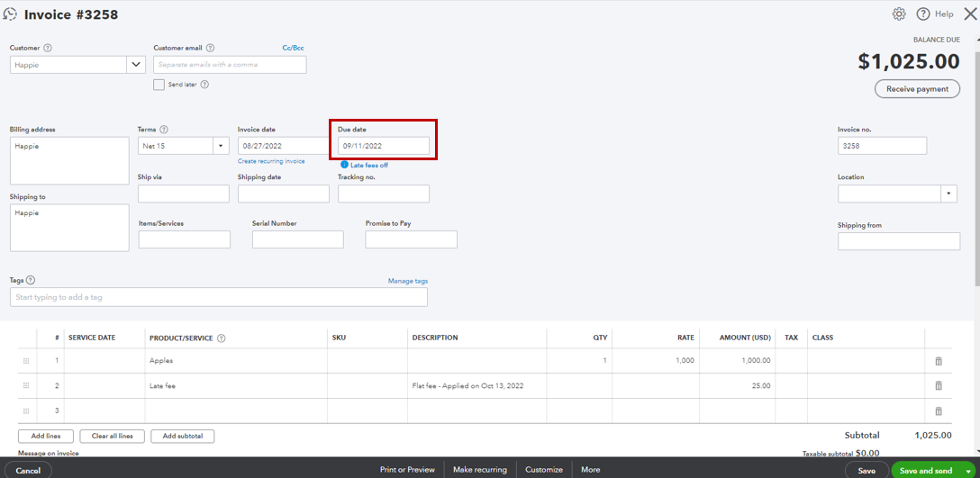Click the invoice history clock icon
The width and height of the screenshot is (980, 478).
click(x=11, y=14)
